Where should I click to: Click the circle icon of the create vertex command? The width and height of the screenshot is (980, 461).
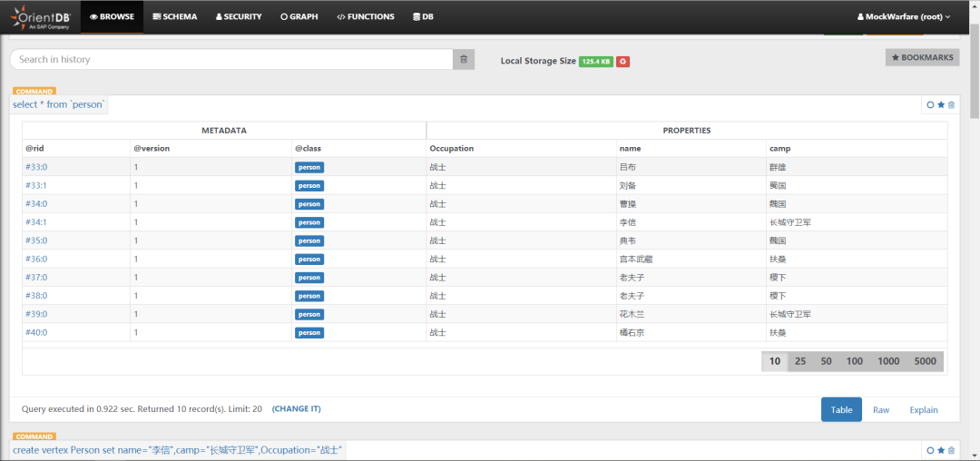point(930,450)
